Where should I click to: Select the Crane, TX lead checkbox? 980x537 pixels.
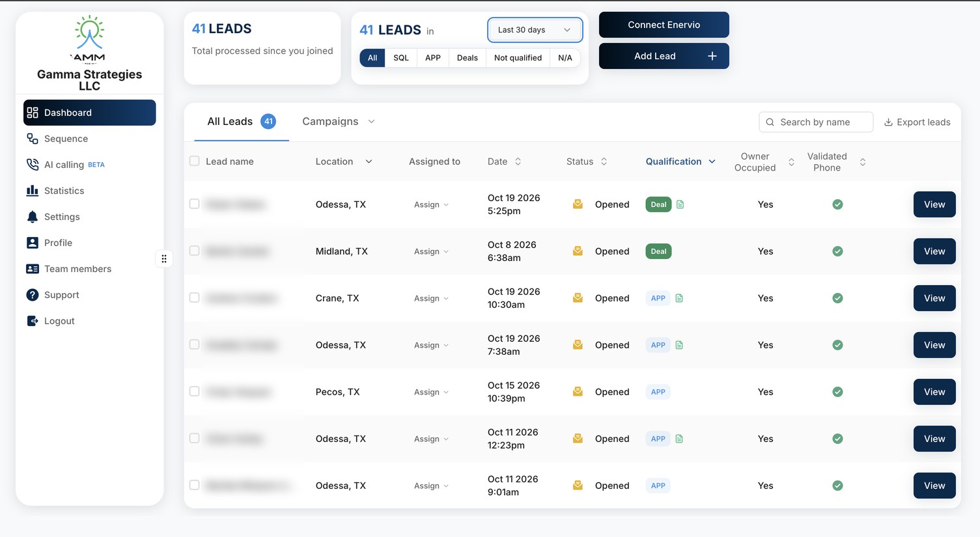(194, 297)
